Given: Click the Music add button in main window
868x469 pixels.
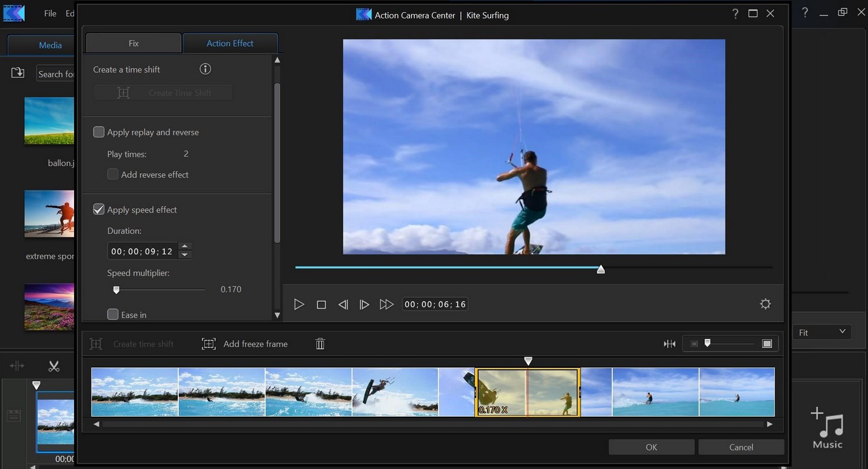Looking at the screenshot, I should coord(827,428).
